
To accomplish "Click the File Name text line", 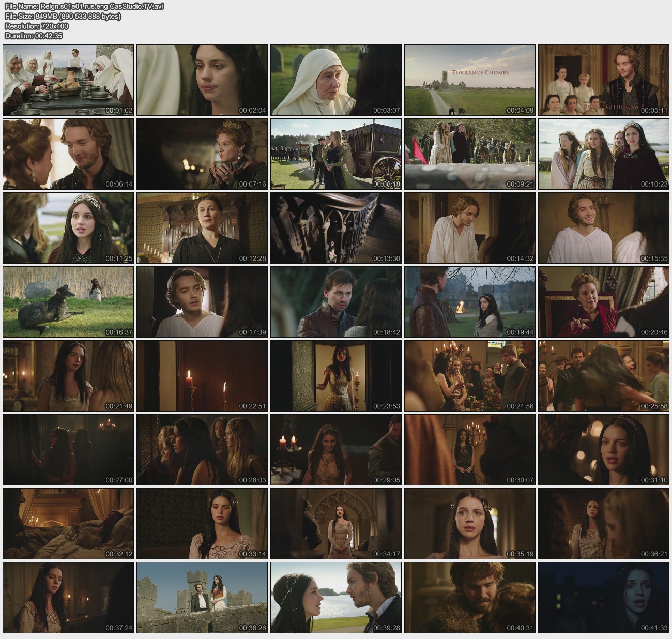I will pos(84,7).
